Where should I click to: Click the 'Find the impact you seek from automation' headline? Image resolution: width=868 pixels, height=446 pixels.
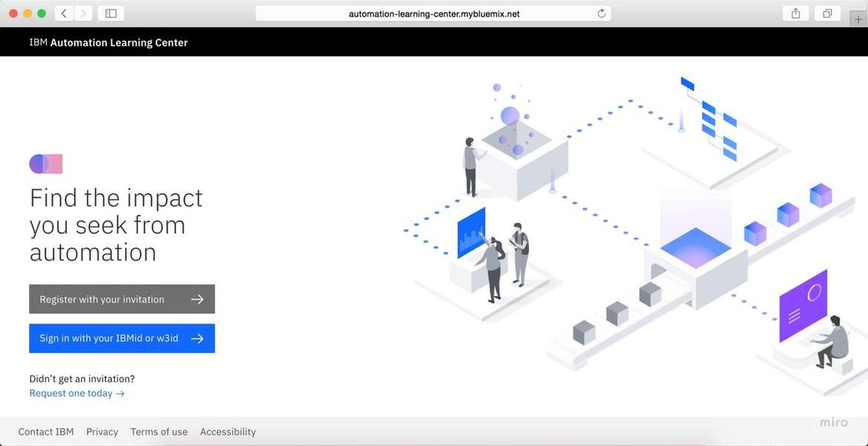tap(117, 226)
